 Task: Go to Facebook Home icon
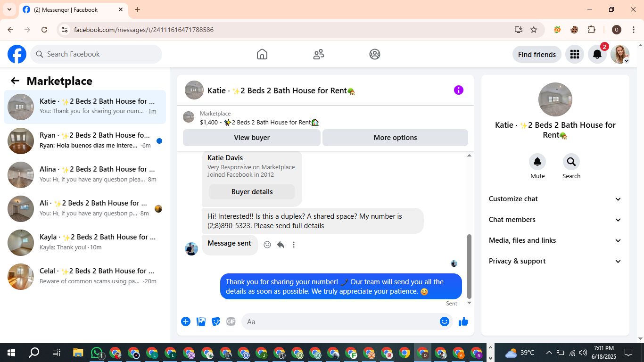coord(262,54)
